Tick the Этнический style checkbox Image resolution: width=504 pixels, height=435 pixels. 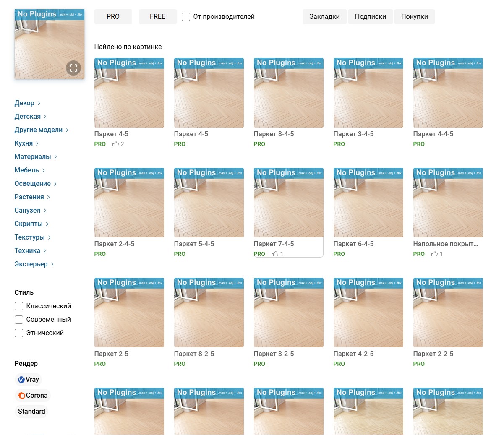pos(19,333)
